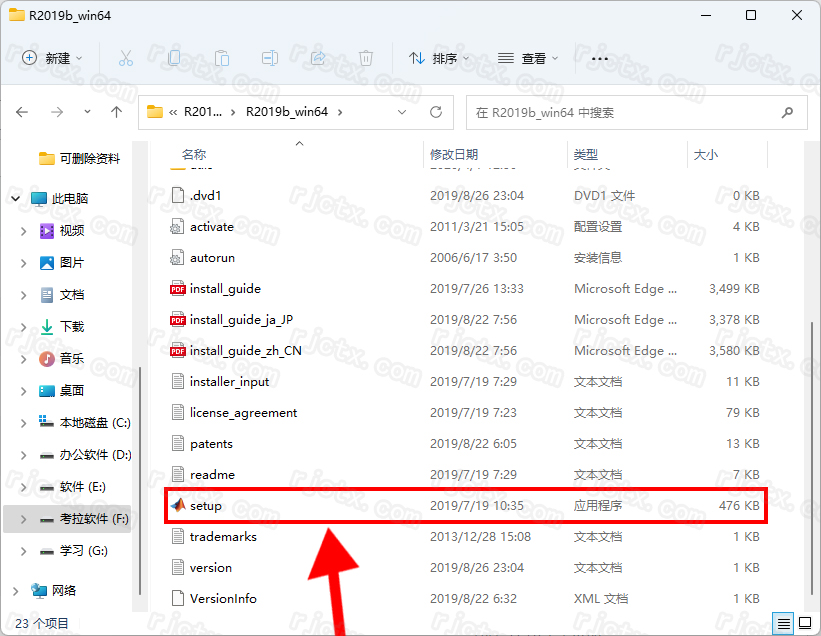Go up one folder level
This screenshot has width=821, height=636.
117,112
